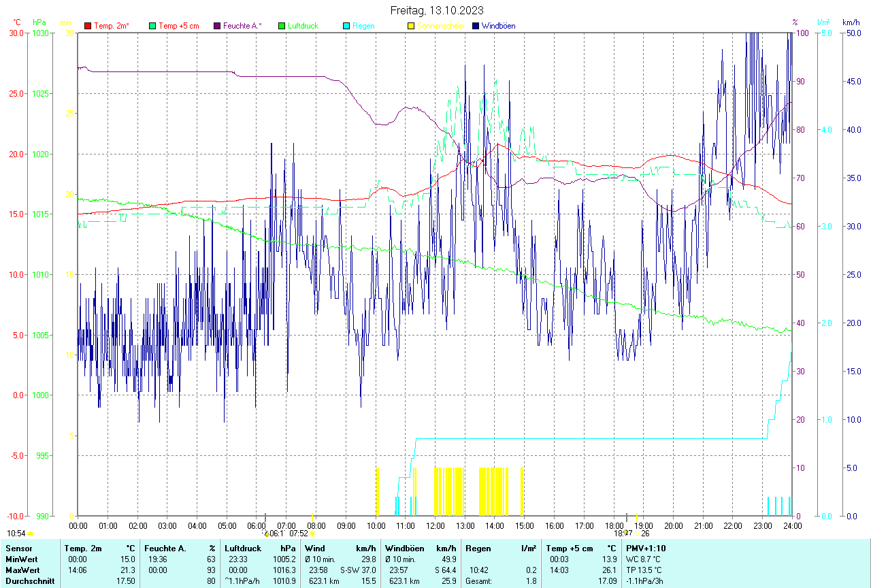This screenshot has width=871, height=588.
Task: Click the '24:00' time axis label
Action: (792, 525)
